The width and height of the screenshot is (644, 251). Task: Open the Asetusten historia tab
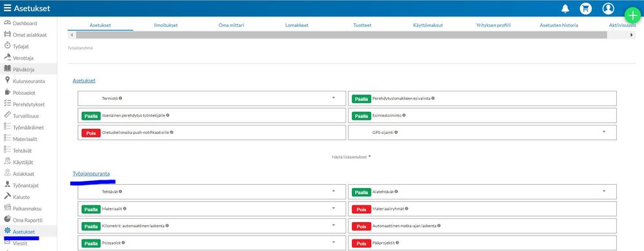click(558, 25)
